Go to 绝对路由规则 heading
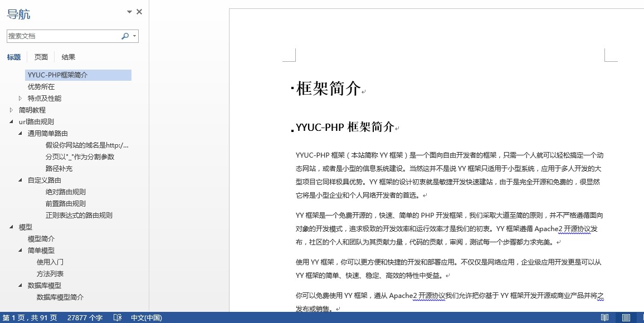Viewport: 644px width, 323px height. click(65, 192)
